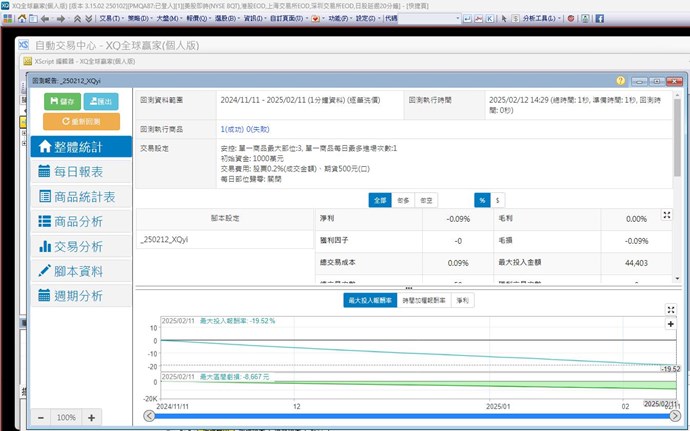Select the 全部 (all) trade filter toggle

pyautogui.click(x=380, y=199)
